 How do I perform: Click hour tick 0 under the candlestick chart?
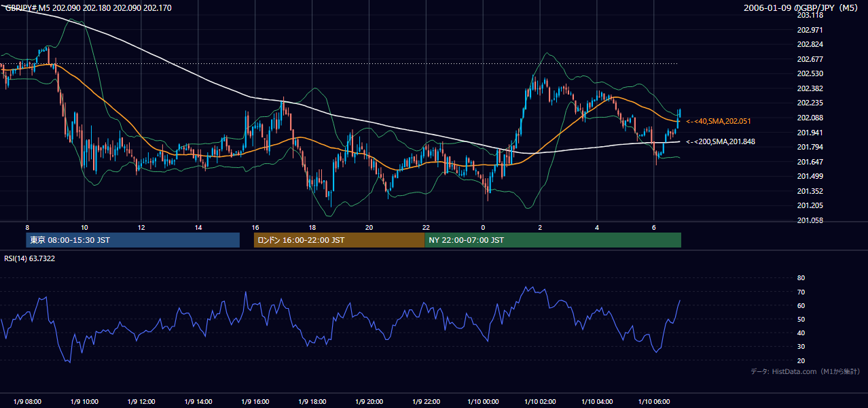coord(483,227)
